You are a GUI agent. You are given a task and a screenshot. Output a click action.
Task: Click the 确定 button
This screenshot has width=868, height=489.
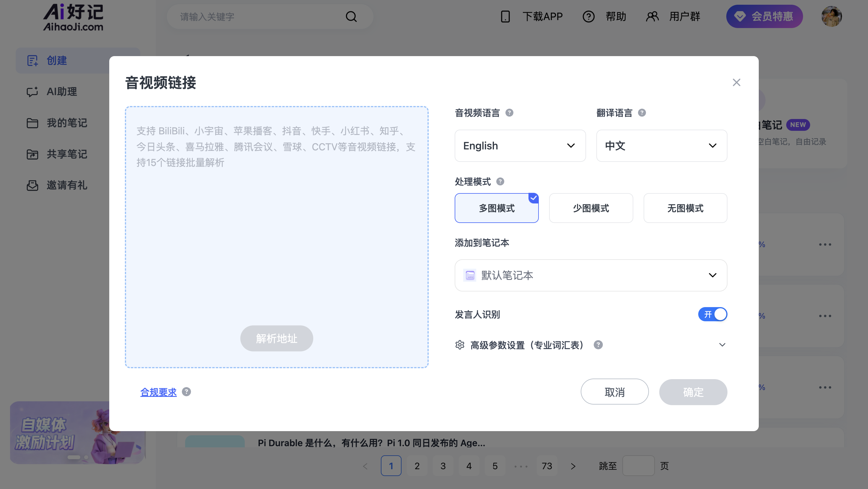pos(693,392)
